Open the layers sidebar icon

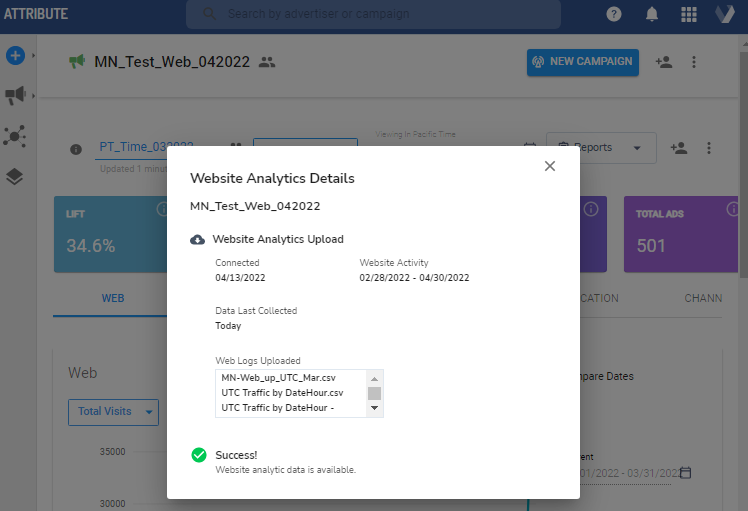15,176
